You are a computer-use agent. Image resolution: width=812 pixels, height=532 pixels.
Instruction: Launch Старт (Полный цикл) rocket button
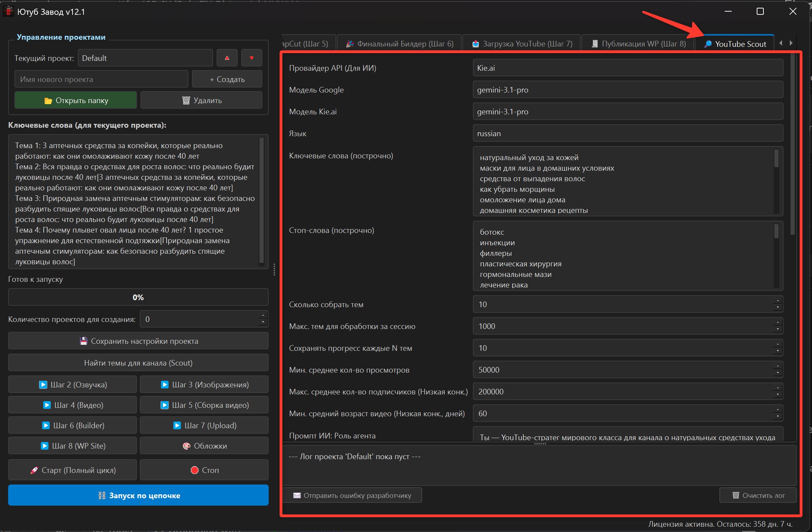pos(73,470)
